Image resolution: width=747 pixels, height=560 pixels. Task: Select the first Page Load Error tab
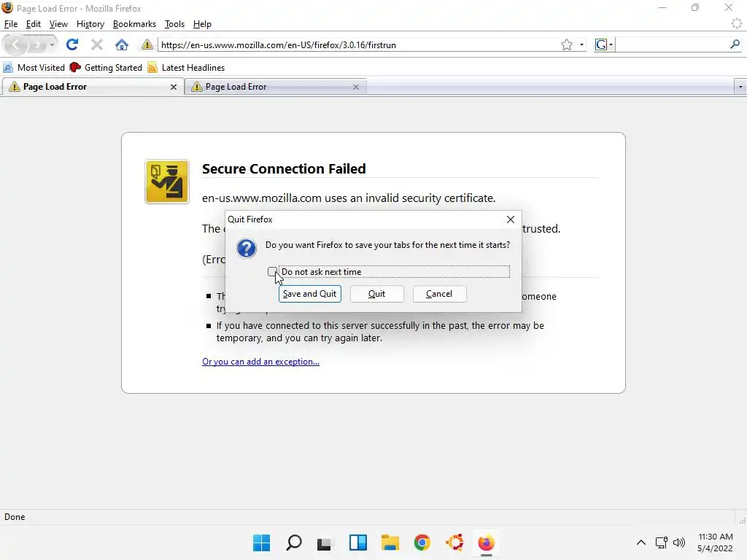(93, 87)
